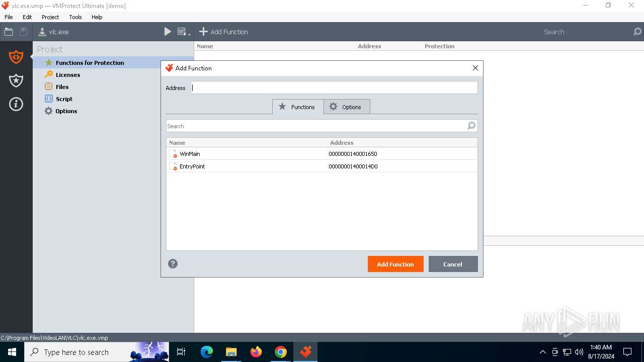Open the Details info sidebar icon
Screen dimensions: 644x362
(16, 104)
